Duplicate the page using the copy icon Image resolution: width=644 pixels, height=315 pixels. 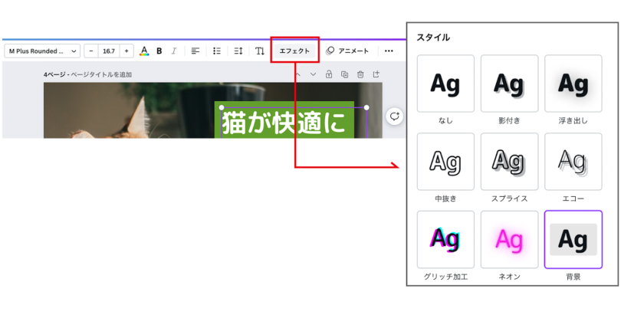point(344,74)
